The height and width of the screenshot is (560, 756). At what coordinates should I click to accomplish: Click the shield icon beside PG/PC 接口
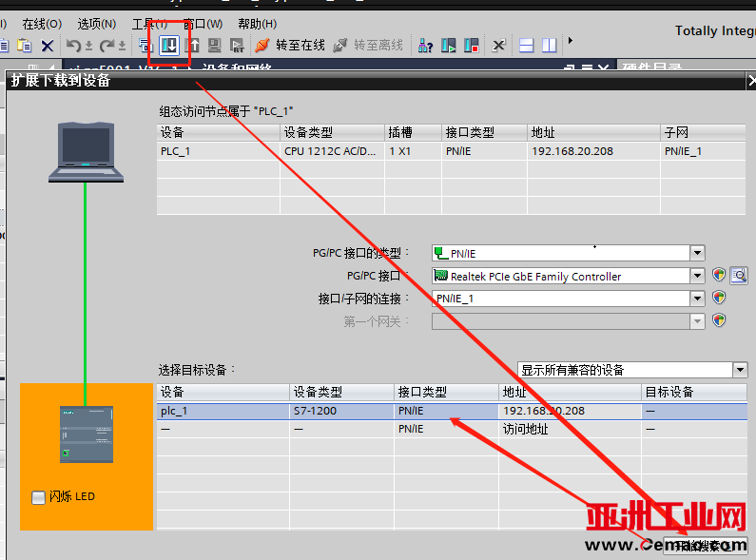719,275
